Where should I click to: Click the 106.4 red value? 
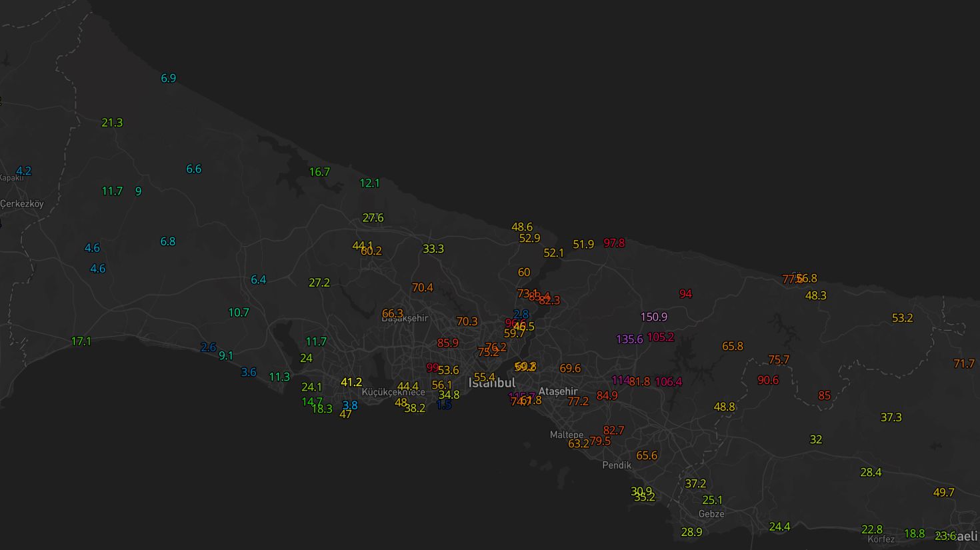668,382
